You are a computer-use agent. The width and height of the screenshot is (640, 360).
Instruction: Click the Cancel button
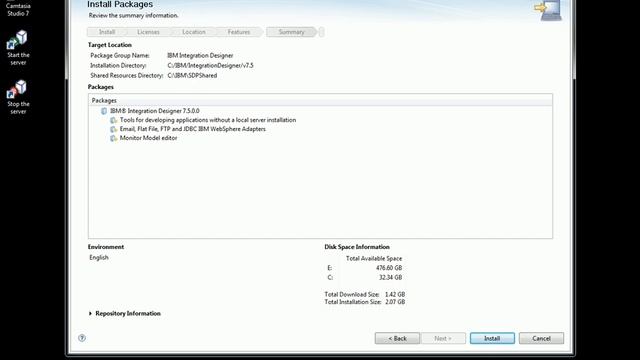(541, 338)
